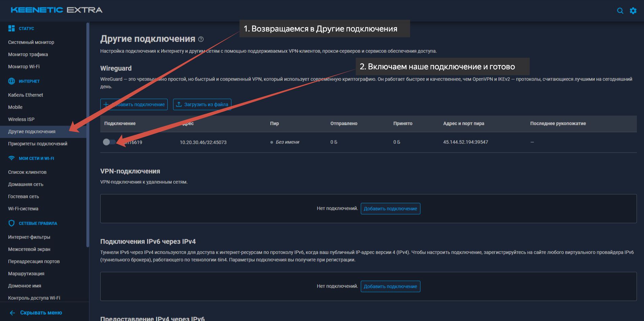644x321 pixels.
Task: Click the Последнее рукопожатие column header
Action: click(x=558, y=123)
